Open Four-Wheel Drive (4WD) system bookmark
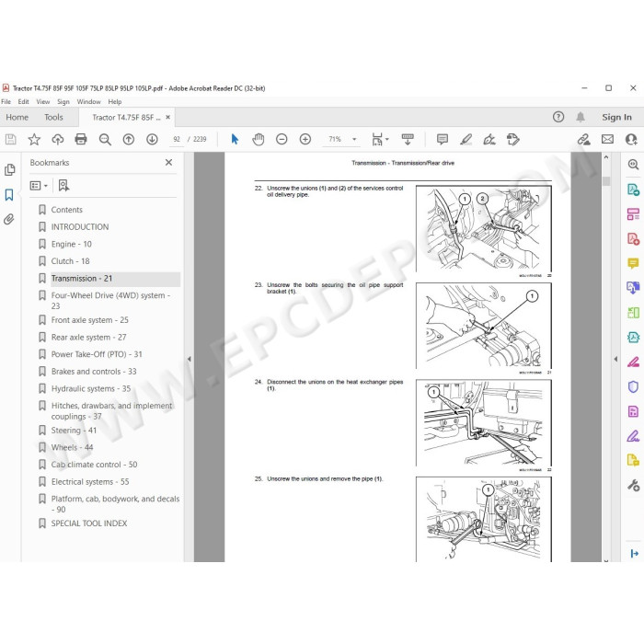 point(111,301)
